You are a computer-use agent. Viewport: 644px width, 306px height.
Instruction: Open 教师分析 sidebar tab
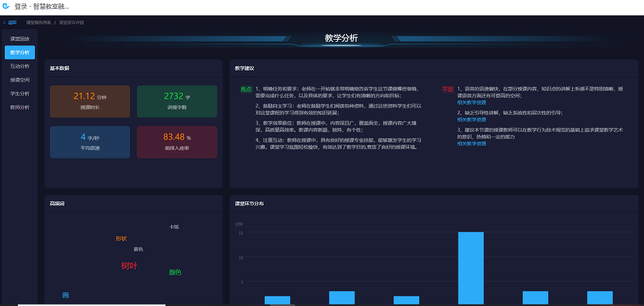20,107
